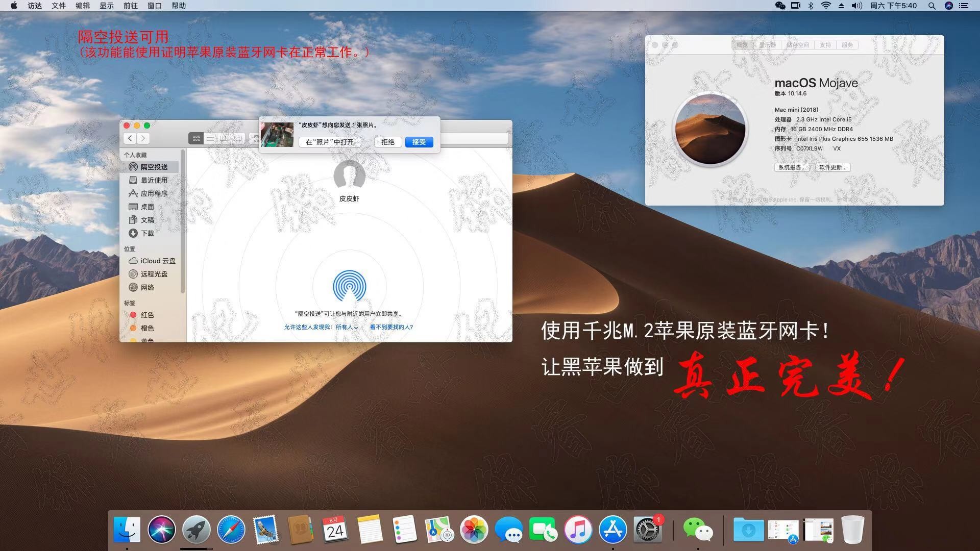Click the WeChat menu bar status icon
The image size is (980, 551).
(x=780, y=6)
